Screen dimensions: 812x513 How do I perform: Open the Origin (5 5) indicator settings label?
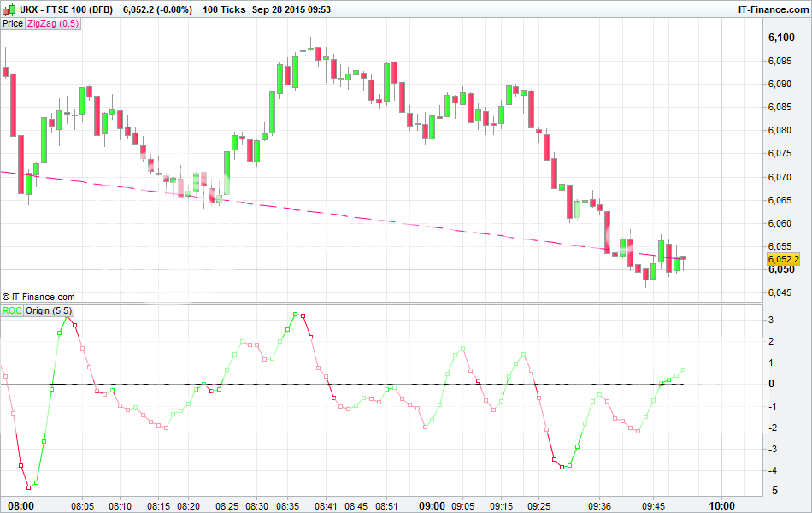[x=50, y=310]
